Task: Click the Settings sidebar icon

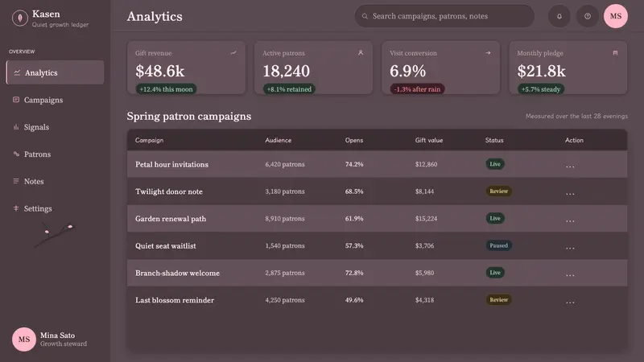Action: (16, 208)
